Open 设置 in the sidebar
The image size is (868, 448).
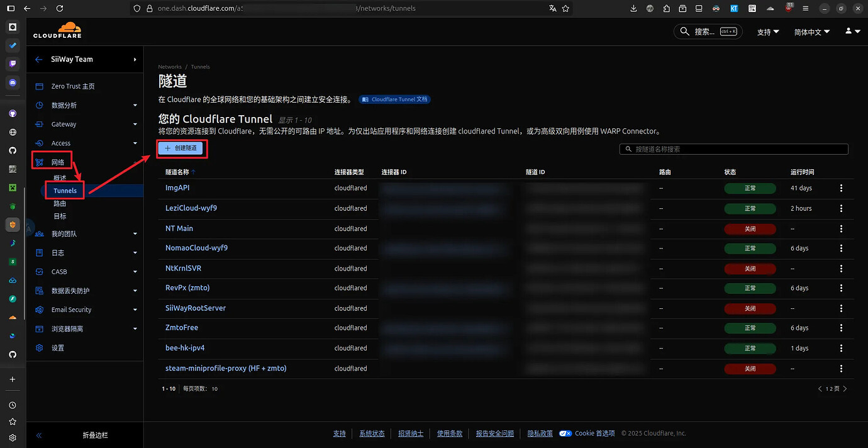pos(58,348)
